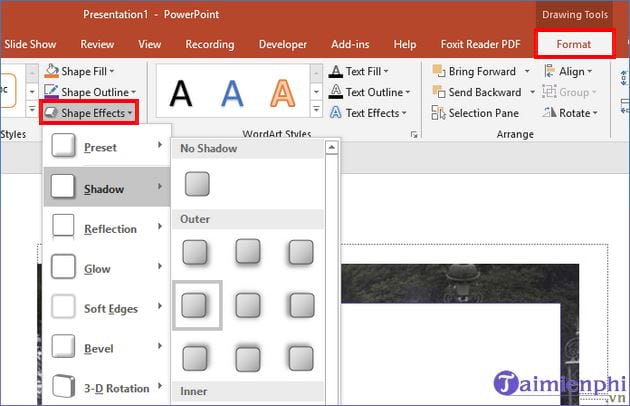The height and width of the screenshot is (406, 630).
Task: Open the Reflection submenu
Action: click(107, 227)
